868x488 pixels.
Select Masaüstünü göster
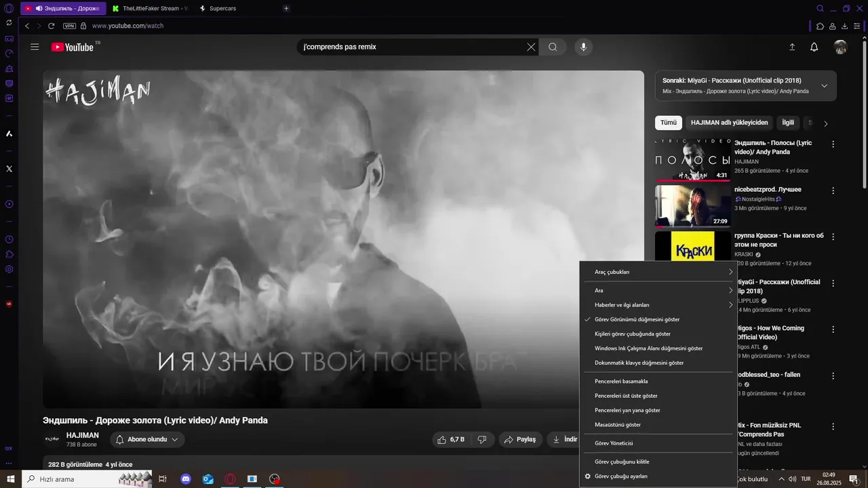coord(658,425)
